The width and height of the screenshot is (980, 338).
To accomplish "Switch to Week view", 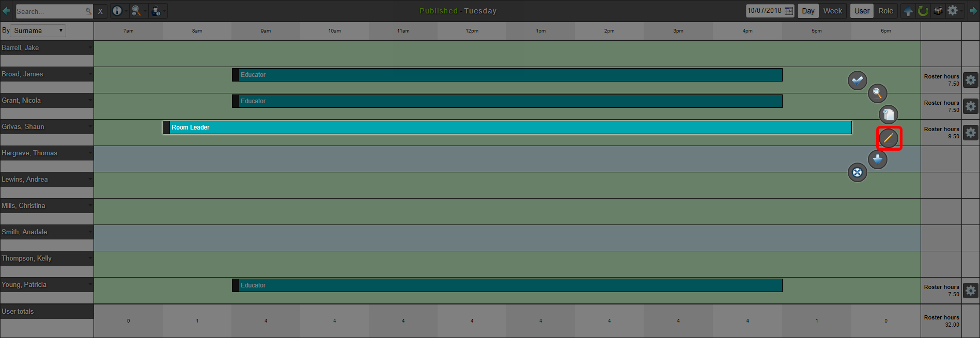I will pos(832,11).
